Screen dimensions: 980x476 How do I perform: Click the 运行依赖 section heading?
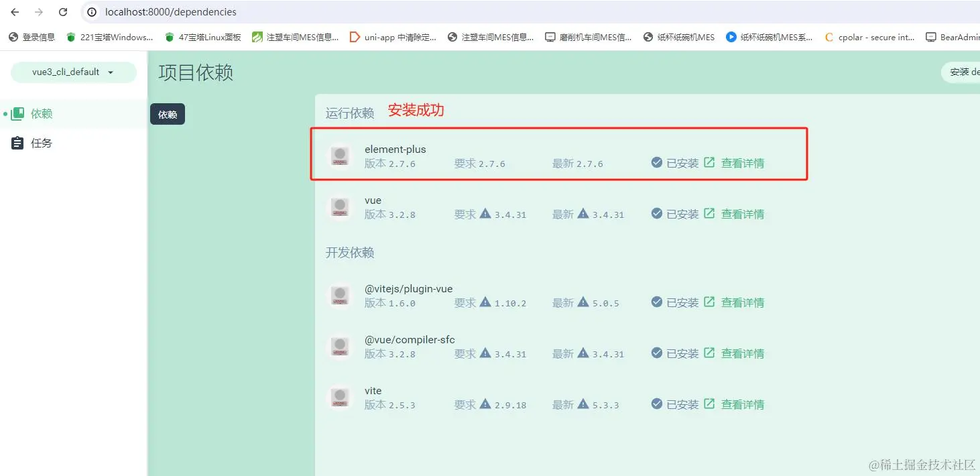click(350, 113)
